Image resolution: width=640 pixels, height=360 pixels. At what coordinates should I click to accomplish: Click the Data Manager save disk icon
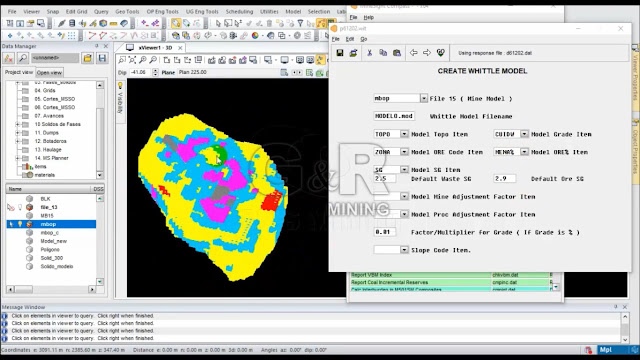coord(102,58)
